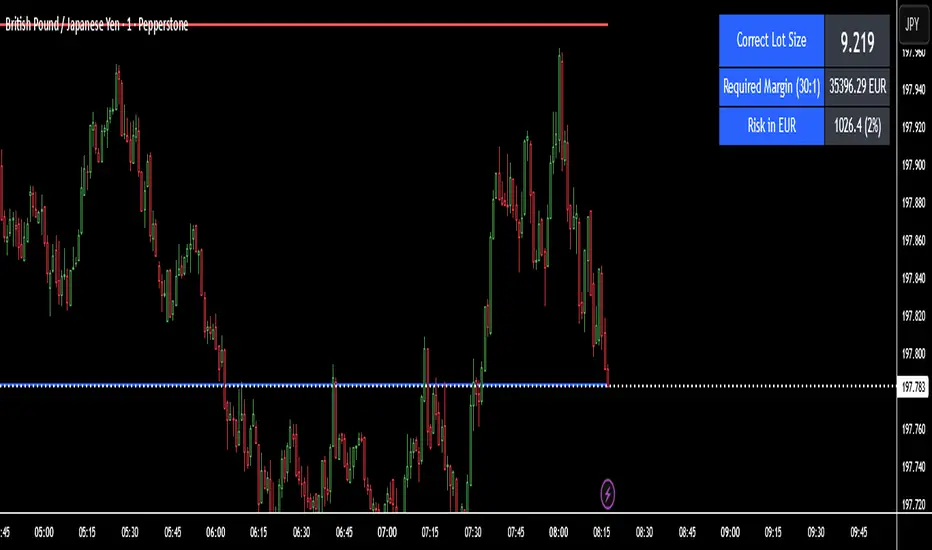Click the 197.720 price axis label

point(914,504)
